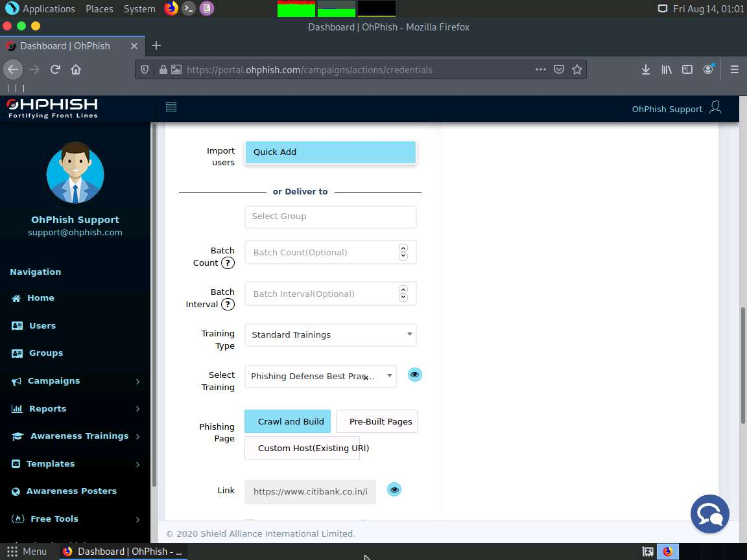The width and height of the screenshot is (747, 560).
Task: Click the Awareness Trainings graduation cap icon
Action: (x=18, y=436)
